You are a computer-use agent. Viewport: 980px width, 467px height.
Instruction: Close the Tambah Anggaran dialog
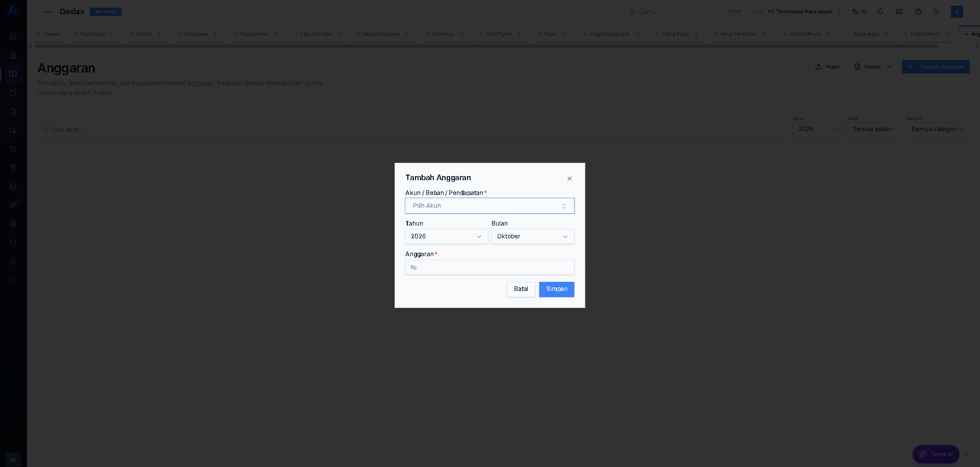click(x=569, y=179)
